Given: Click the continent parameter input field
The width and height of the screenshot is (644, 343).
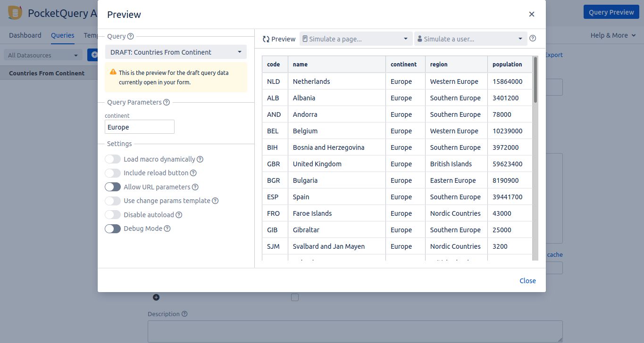Looking at the screenshot, I should [x=140, y=127].
